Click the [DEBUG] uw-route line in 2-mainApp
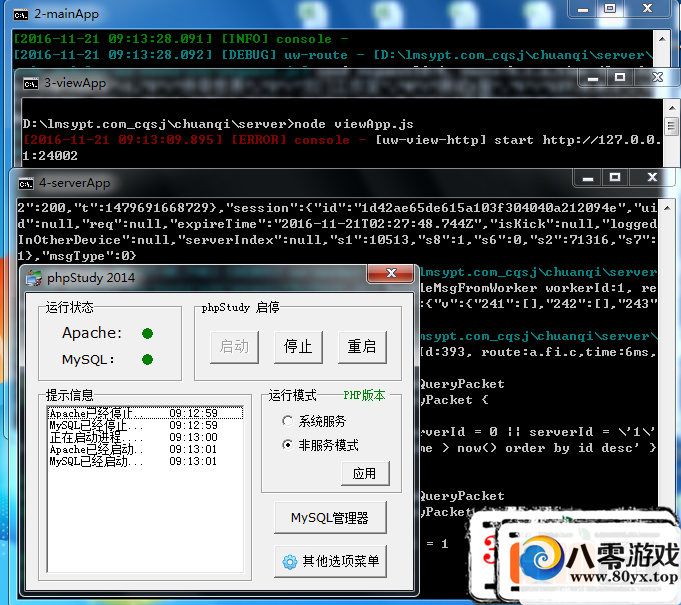Screen dimensions: 681x605 pyautogui.click(x=333, y=55)
